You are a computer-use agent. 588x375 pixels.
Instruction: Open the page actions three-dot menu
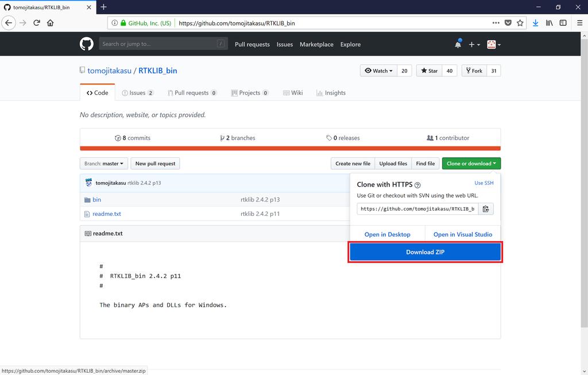click(x=496, y=23)
